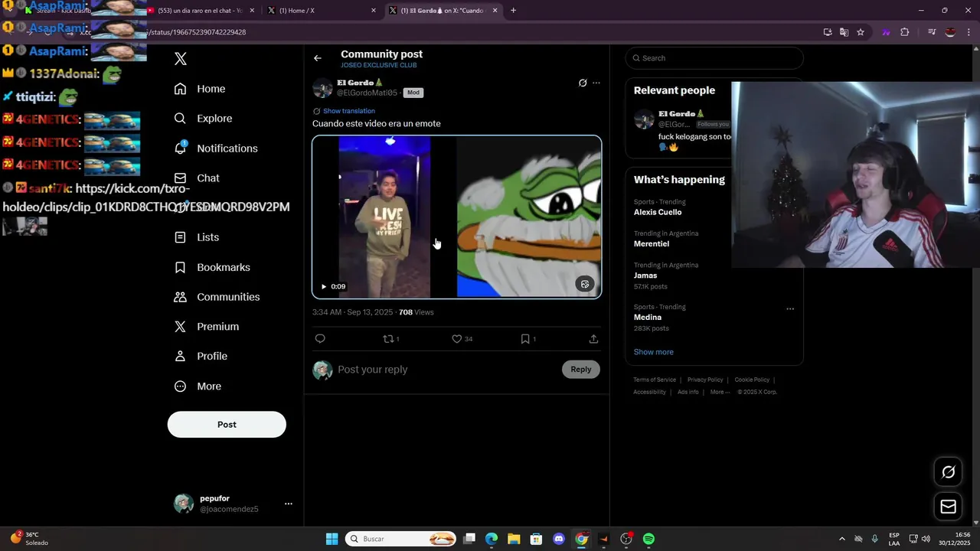Open File Explorer from the taskbar
Image resolution: width=980 pixels, height=551 pixels.
pyautogui.click(x=514, y=539)
